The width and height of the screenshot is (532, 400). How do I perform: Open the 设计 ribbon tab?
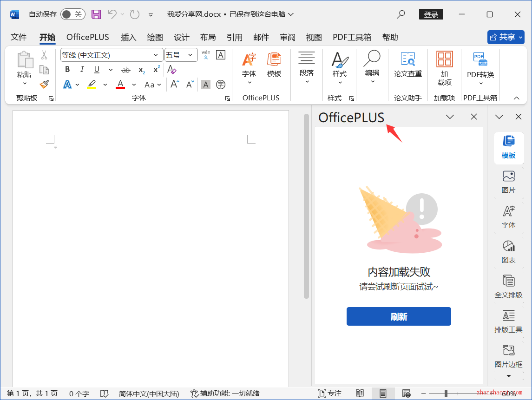tap(182, 37)
